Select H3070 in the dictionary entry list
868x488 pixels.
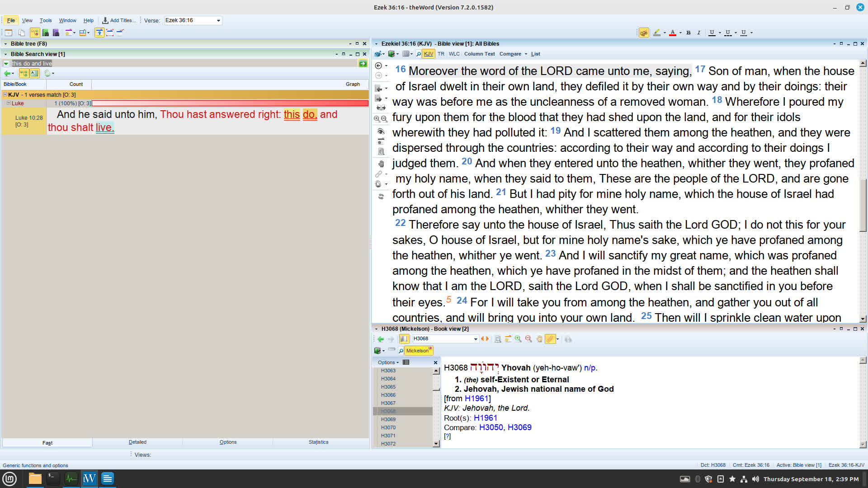click(x=388, y=427)
